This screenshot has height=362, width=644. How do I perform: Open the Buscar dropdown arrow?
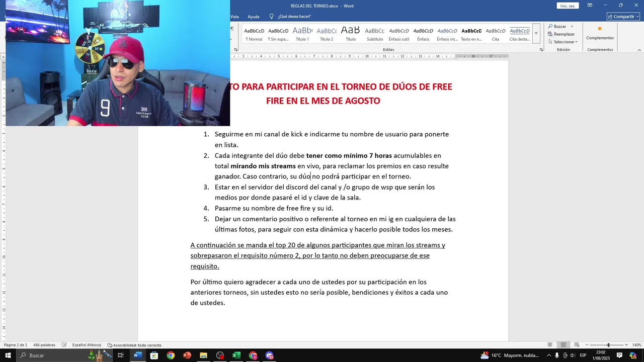572,26
